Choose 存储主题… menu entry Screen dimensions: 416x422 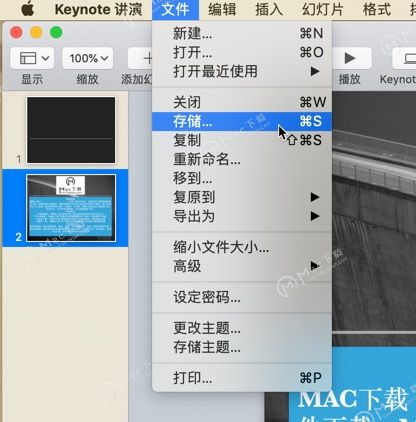tap(242, 347)
